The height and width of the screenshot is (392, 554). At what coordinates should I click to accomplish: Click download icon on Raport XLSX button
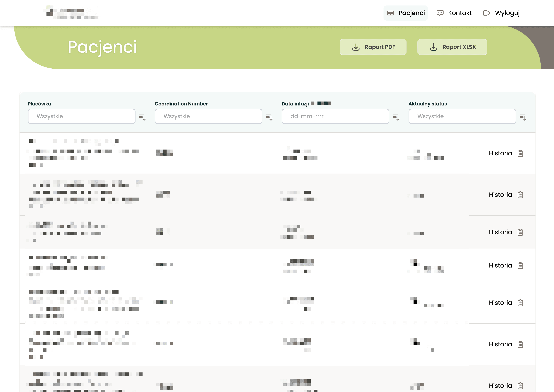point(434,47)
